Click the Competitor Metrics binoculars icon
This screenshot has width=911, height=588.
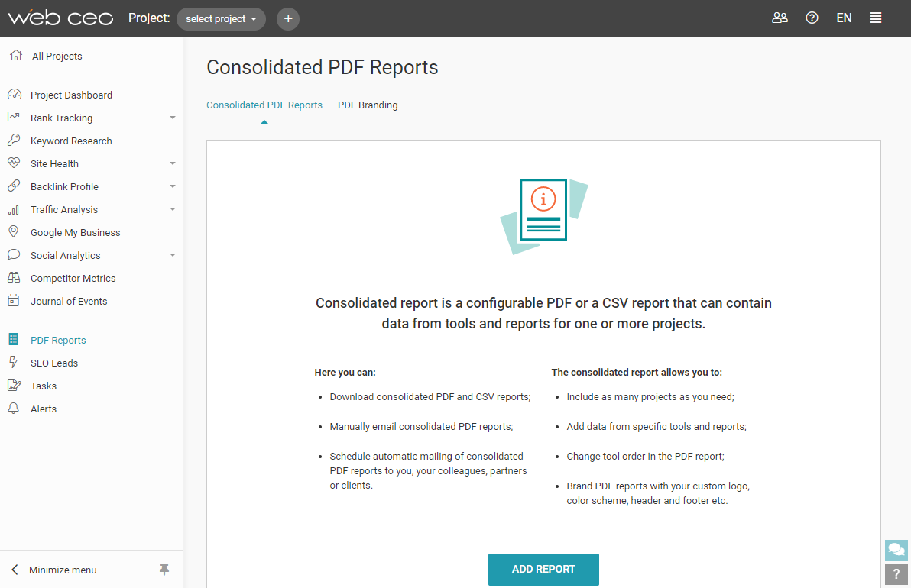pyautogui.click(x=14, y=277)
